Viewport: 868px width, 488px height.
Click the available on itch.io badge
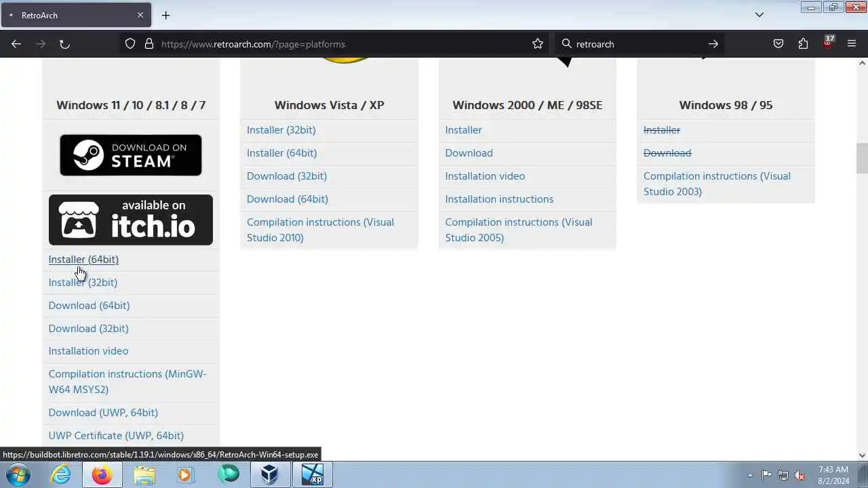[x=131, y=220]
